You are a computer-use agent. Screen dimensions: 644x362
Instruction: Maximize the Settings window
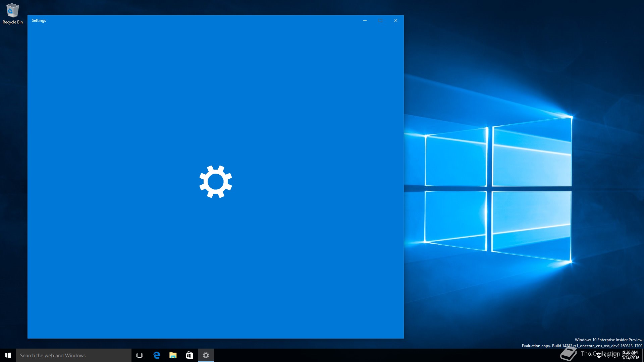(x=380, y=20)
